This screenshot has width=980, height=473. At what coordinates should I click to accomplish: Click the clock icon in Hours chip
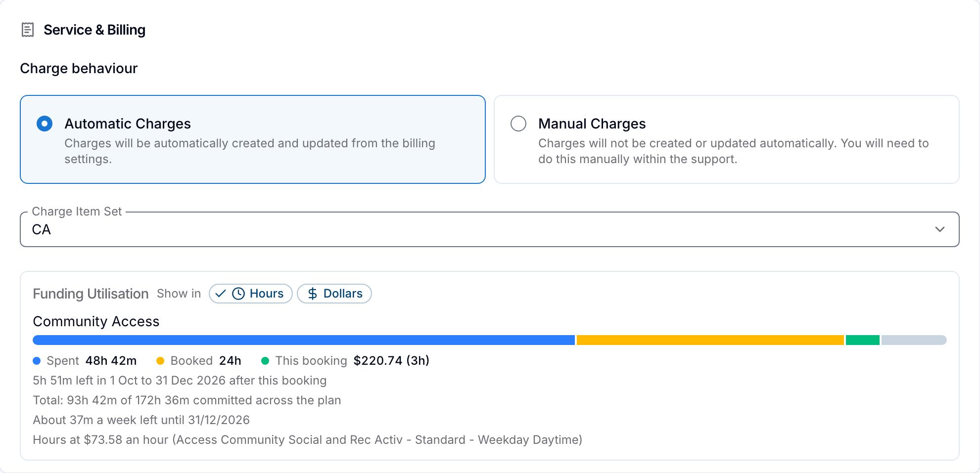[x=238, y=294]
